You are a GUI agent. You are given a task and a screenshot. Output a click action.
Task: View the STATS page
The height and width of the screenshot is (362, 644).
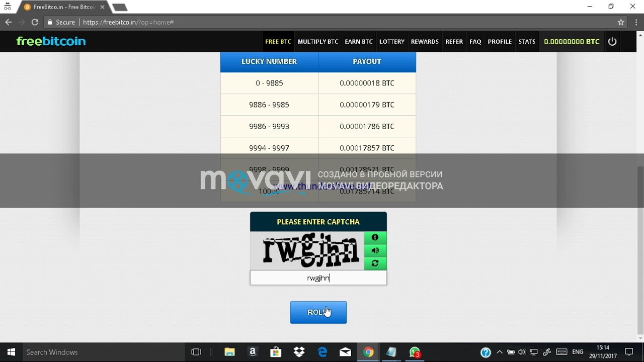(527, 42)
